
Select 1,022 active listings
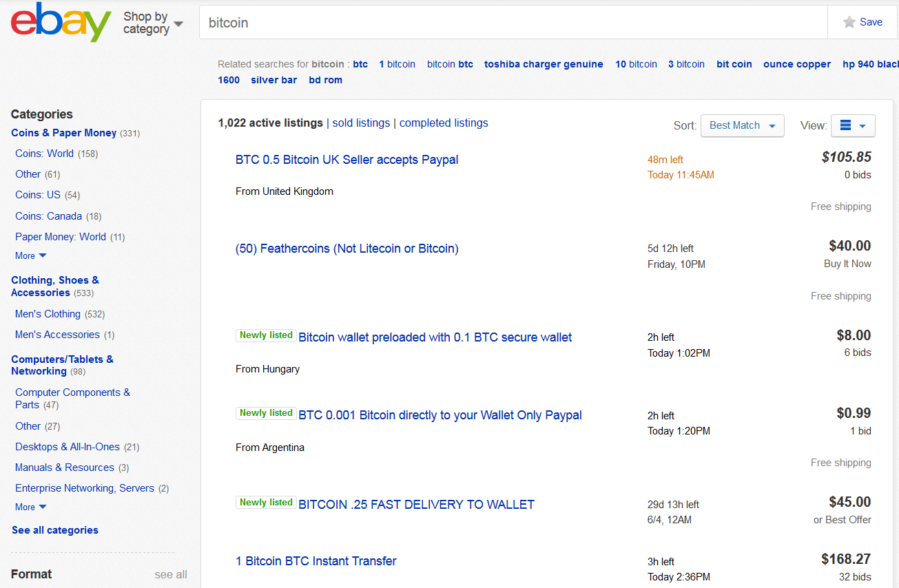tap(270, 123)
